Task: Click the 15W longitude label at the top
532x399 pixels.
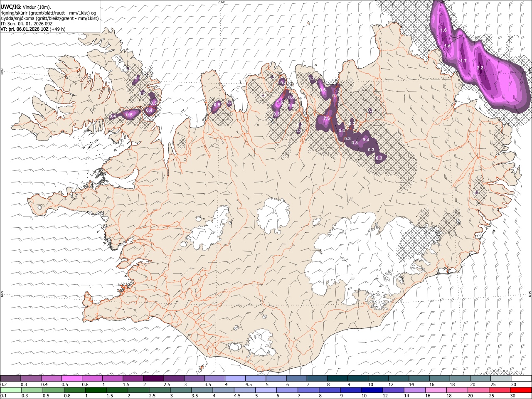Action: pos(440,2)
